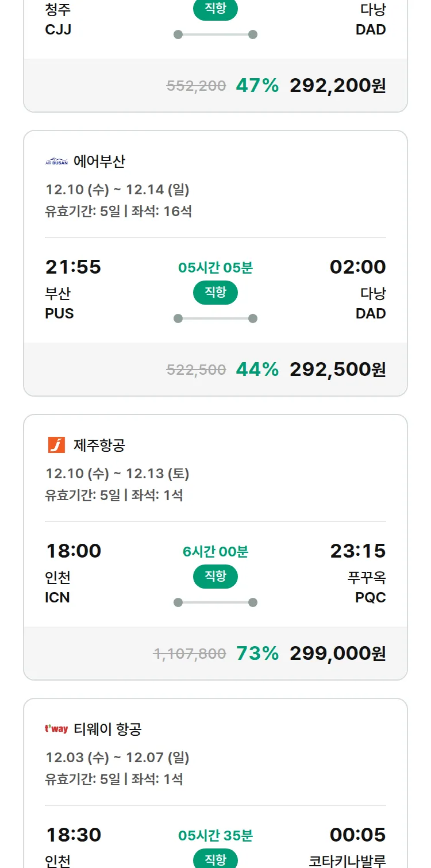Tap the 직항 badge on Kota Kinabalu flight
431x868 pixels.
tap(215, 859)
